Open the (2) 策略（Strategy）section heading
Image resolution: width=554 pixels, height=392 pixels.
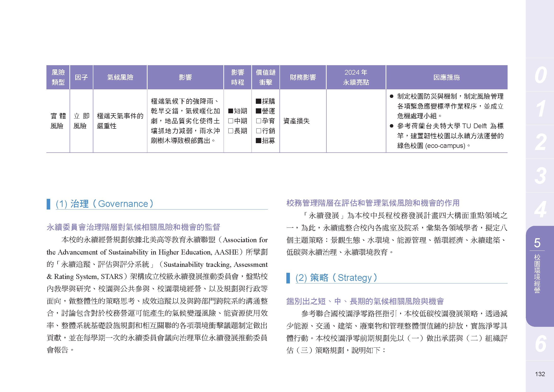[335, 278]
